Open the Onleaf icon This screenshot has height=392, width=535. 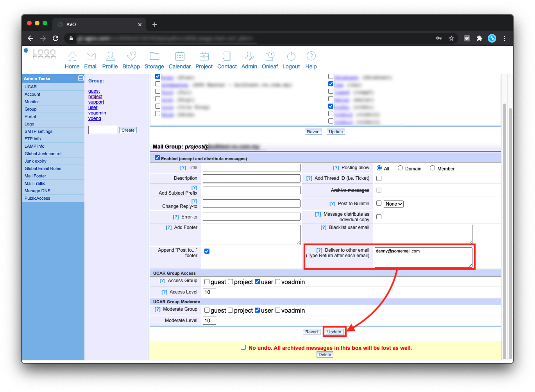270,56
